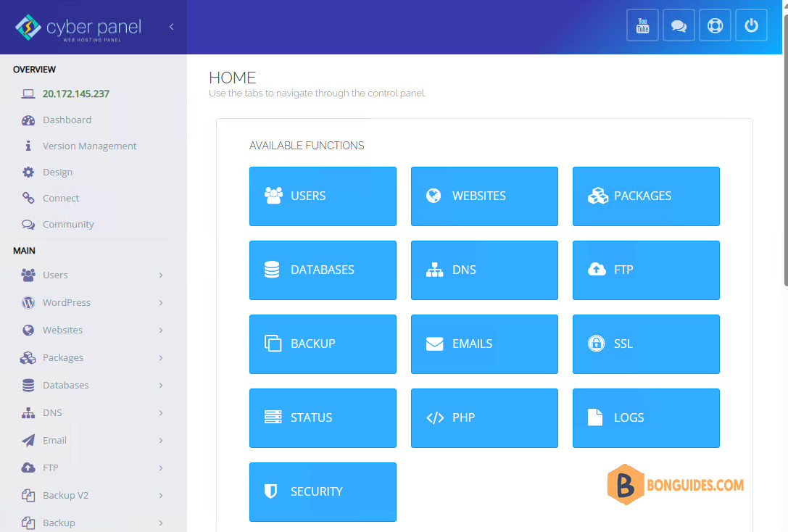The image size is (788, 532).
Task: Click the Databases stack icon in sidebar
Action: point(28,386)
